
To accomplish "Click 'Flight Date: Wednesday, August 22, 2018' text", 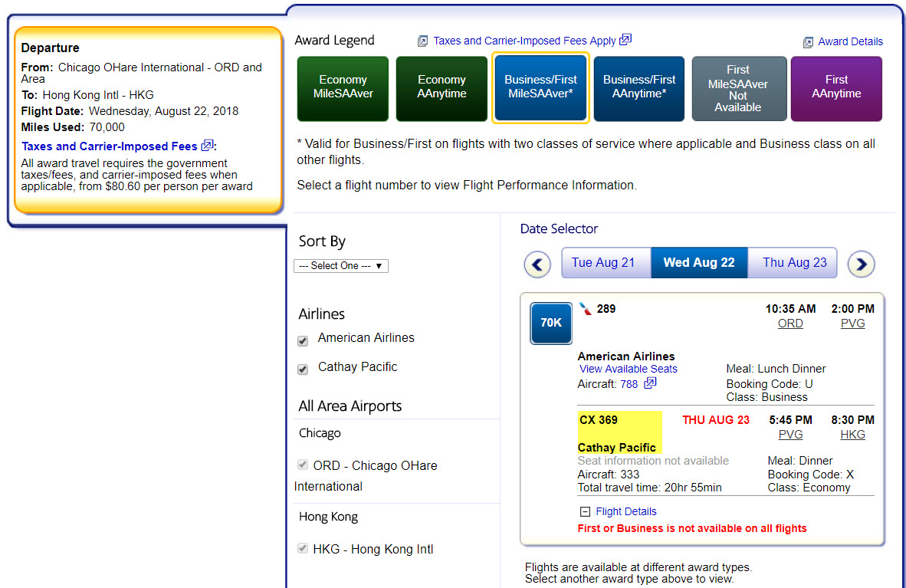I will point(130,111).
